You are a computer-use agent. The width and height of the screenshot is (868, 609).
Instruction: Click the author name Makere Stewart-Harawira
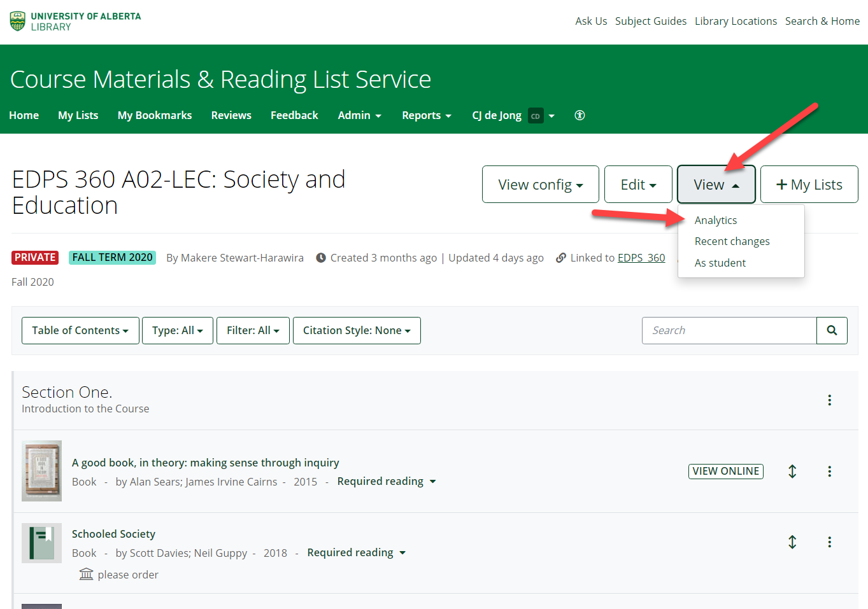[242, 258]
